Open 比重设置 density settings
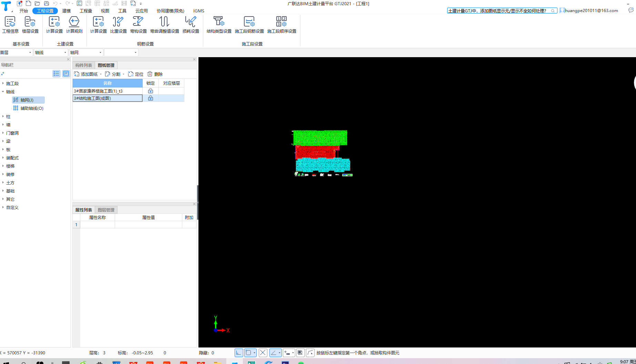The width and height of the screenshot is (636, 364). pos(119,25)
